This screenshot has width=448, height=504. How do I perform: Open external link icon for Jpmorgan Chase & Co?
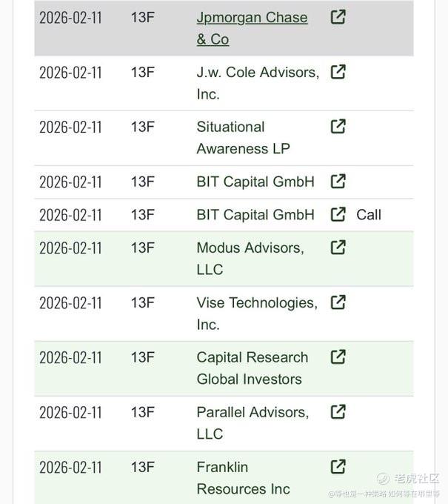[338, 17]
